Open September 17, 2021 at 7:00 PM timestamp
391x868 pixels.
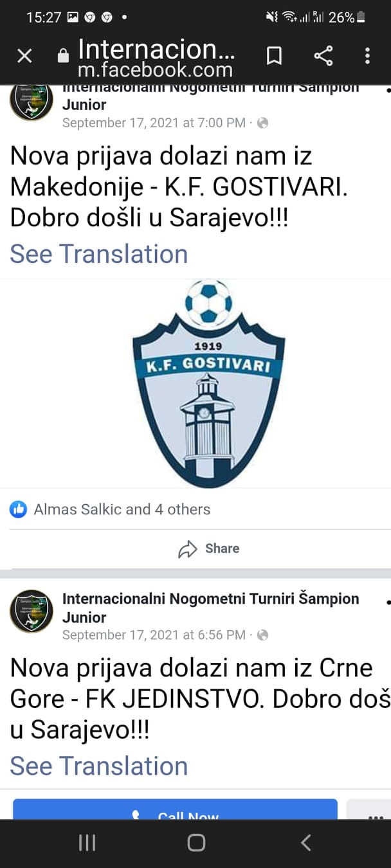(x=154, y=122)
